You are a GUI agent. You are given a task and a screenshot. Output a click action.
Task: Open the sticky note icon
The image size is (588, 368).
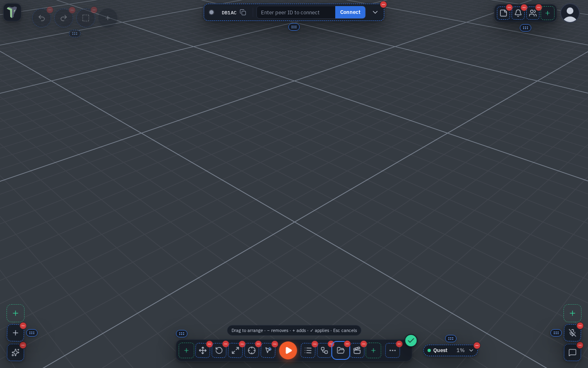pyautogui.click(x=503, y=13)
